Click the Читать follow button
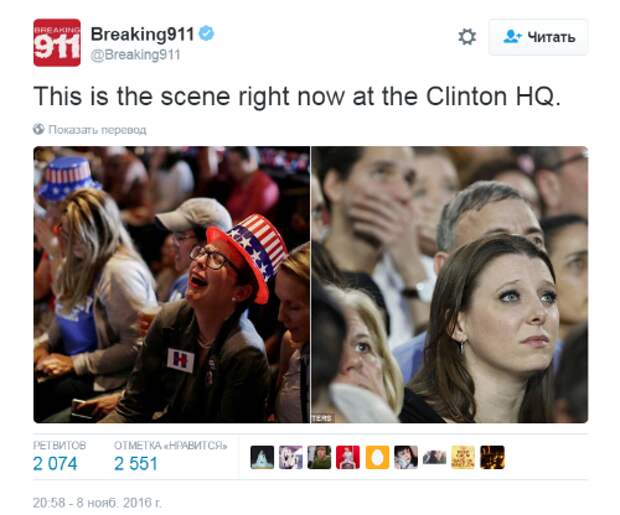 pos(538,37)
